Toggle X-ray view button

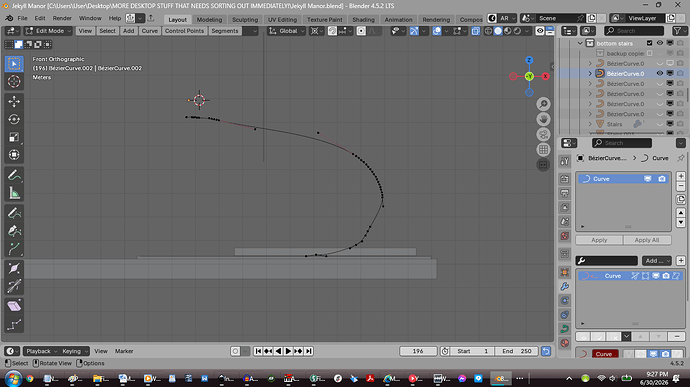pos(476,31)
